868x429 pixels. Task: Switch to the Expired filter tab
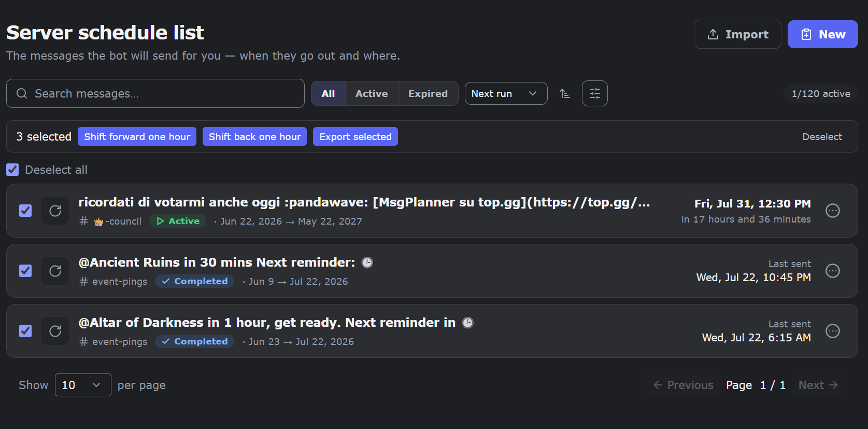pos(428,93)
